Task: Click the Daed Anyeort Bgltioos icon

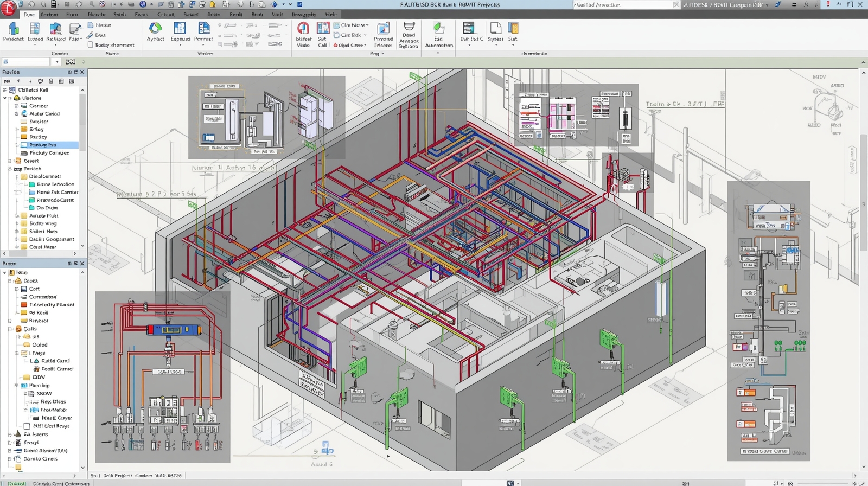Action: pyautogui.click(x=409, y=27)
